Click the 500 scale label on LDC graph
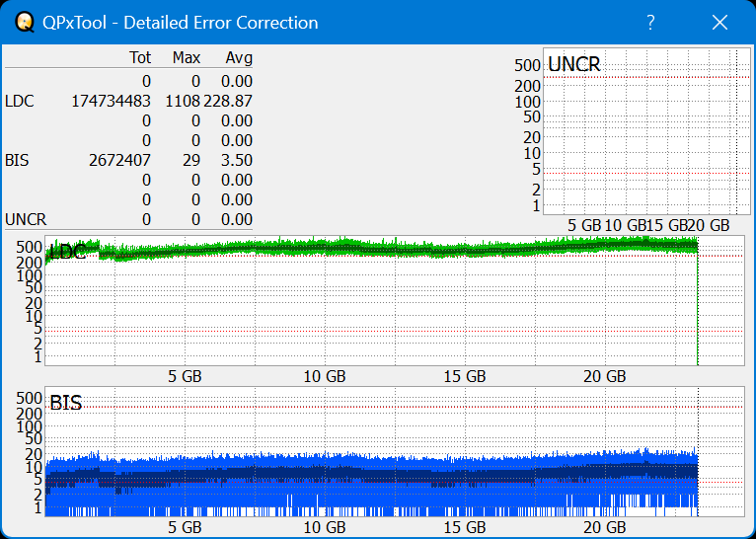 29,248
